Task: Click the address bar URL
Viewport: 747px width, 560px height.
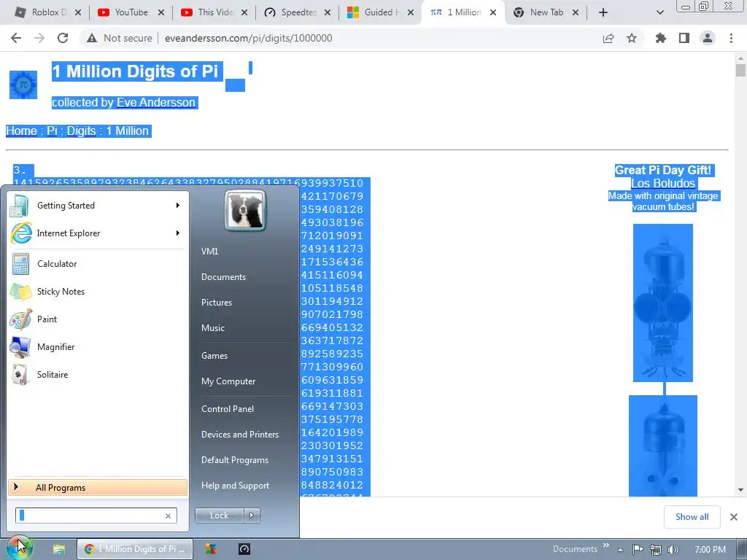Action: pos(248,38)
